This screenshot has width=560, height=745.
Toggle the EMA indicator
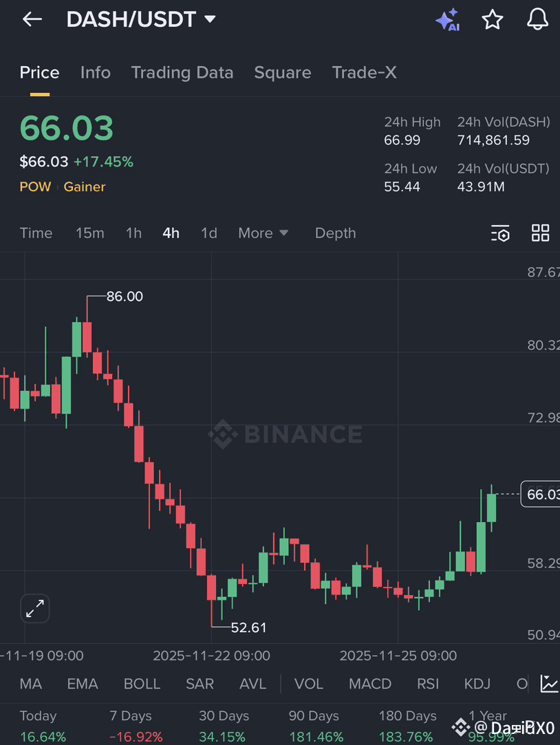83,684
